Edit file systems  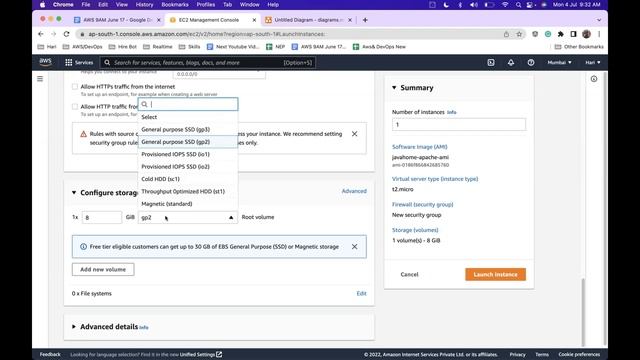pyautogui.click(x=361, y=293)
